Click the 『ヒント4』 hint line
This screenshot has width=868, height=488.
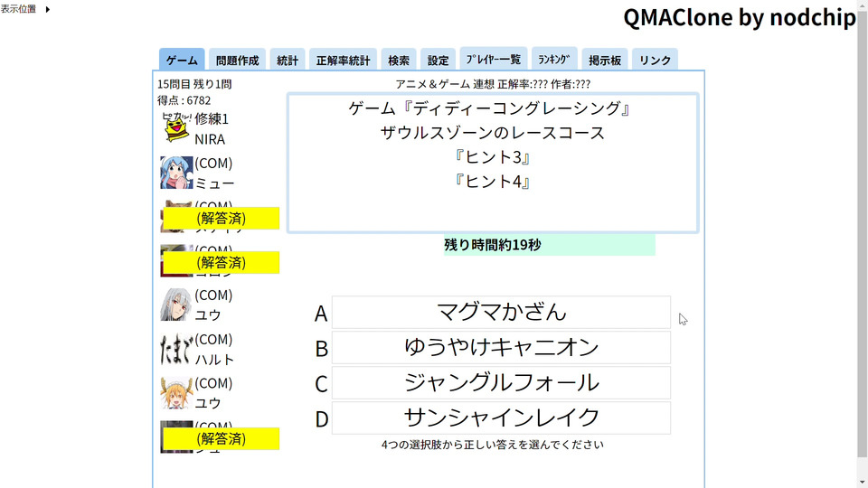tap(492, 182)
